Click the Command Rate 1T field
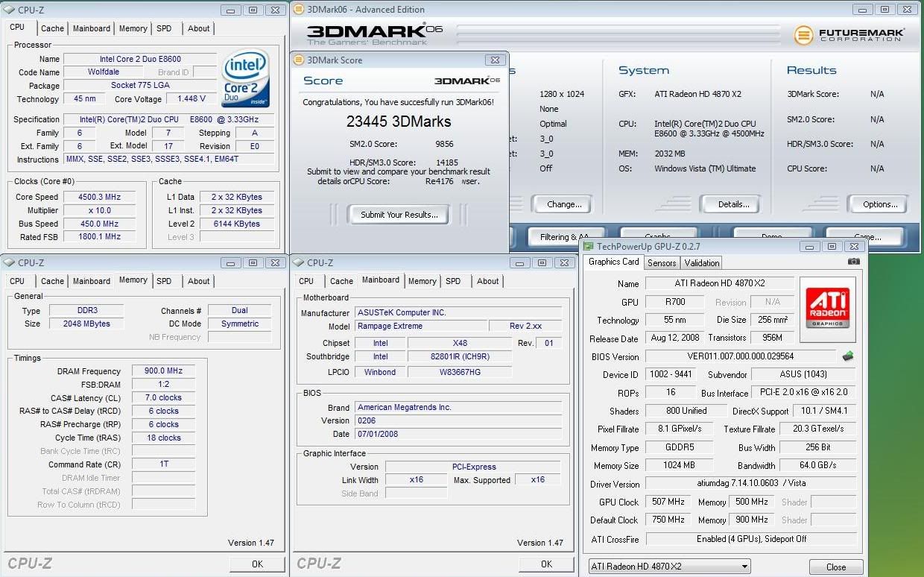 [164, 464]
